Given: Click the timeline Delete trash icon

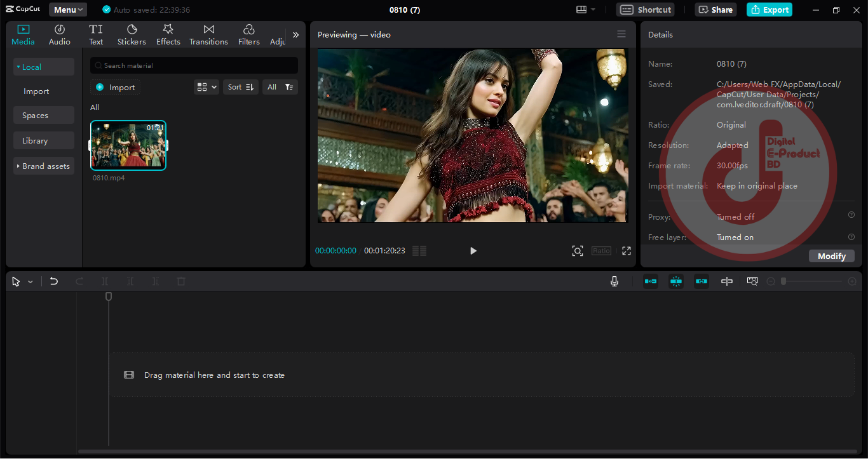Looking at the screenshot, I should 181,281.
